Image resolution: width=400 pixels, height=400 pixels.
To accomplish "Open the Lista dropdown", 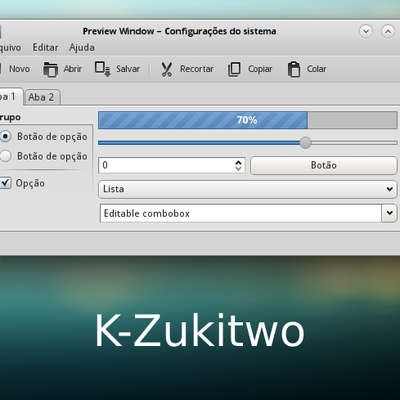I will [x=248, y=189].
